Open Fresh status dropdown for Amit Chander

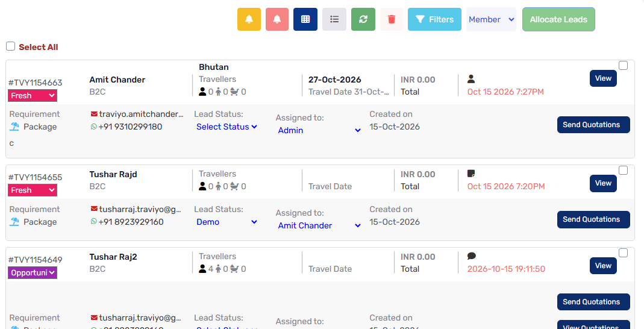pos(33,96)
